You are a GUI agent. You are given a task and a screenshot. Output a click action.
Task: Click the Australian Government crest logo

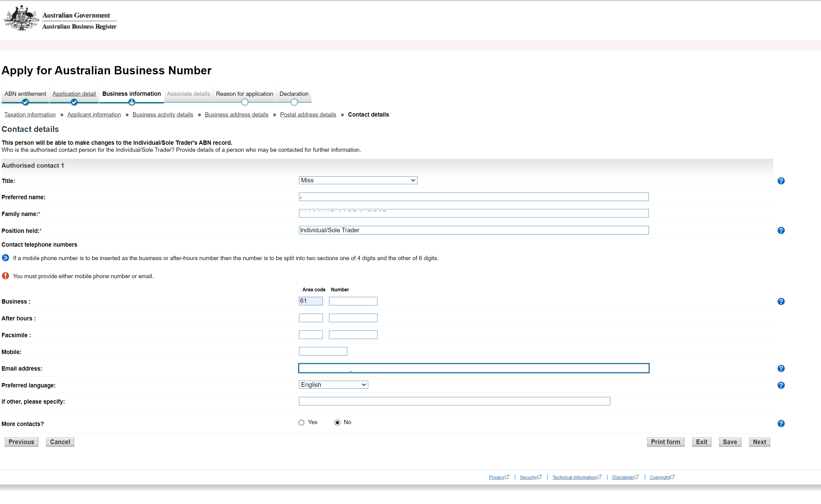click(x=22, y=18)
